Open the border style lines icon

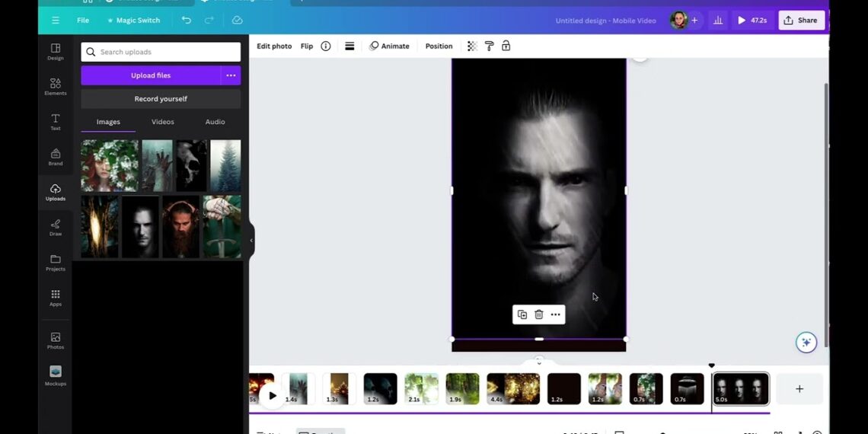[349, 46]
